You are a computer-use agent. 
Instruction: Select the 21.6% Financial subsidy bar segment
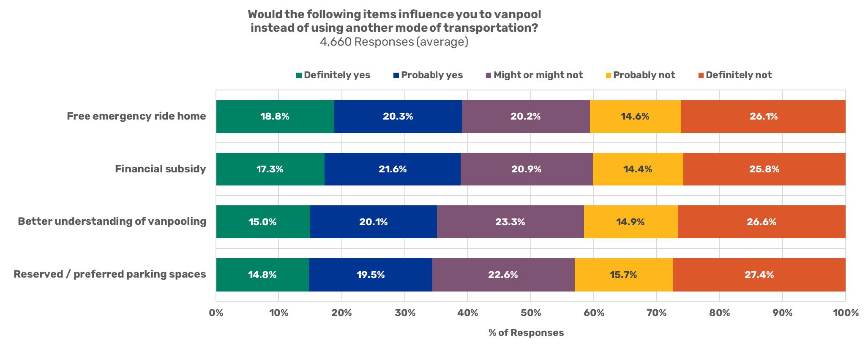393,169
